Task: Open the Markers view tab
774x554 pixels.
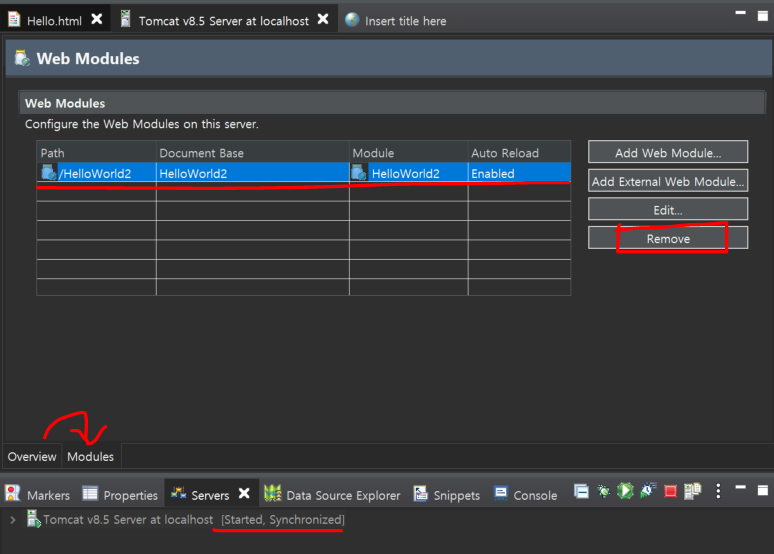Action: [x=48, y=495]
